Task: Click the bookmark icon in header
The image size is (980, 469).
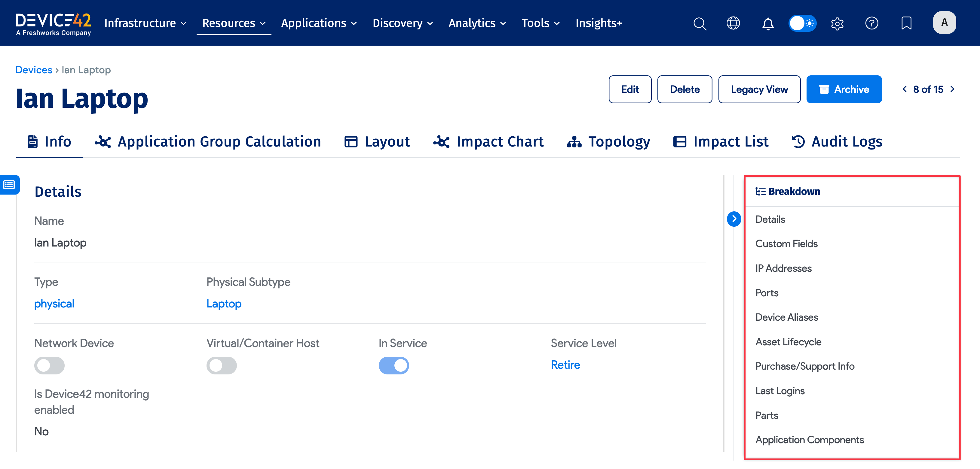Action: click(906, 23)
